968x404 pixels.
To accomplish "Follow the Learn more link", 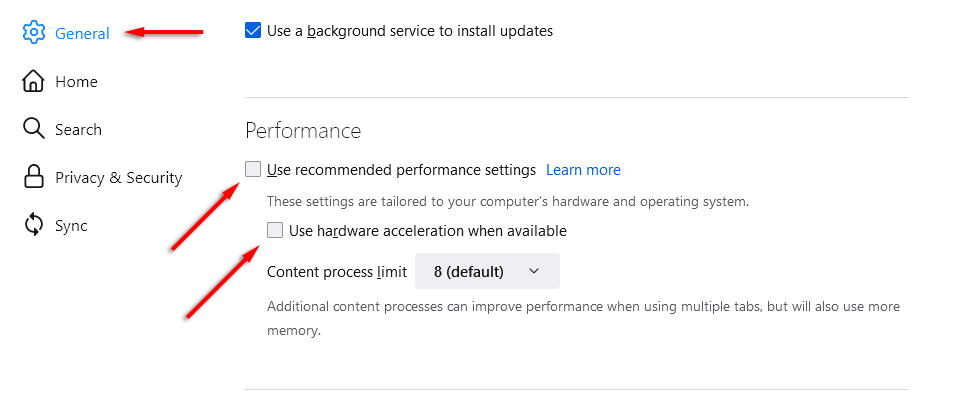I will pos(583,169).
